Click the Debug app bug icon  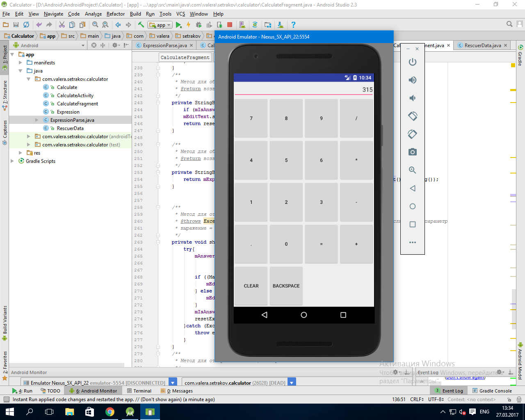(199, 25)
